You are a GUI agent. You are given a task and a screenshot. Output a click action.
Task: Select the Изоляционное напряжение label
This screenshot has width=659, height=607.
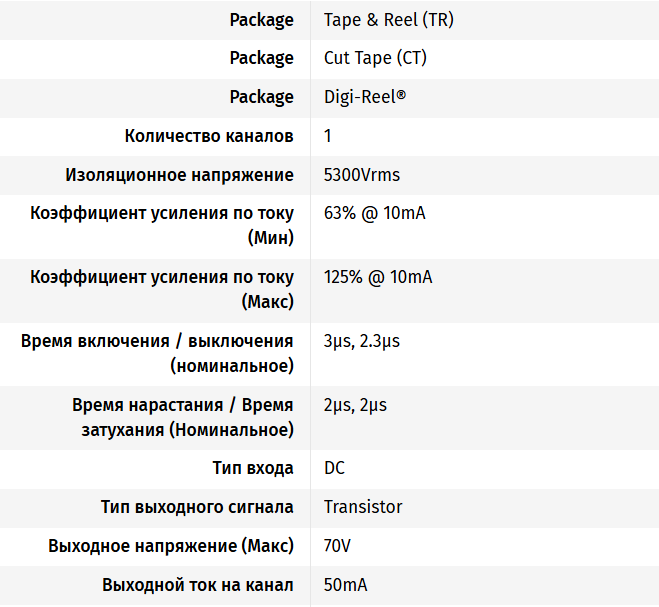pos(180,175)
